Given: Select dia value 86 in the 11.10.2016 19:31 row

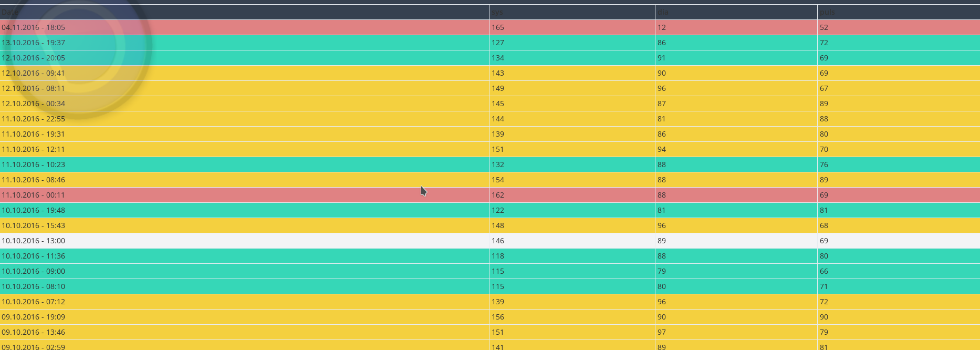Looking at the screenshot, I should (x=736, y=134).
